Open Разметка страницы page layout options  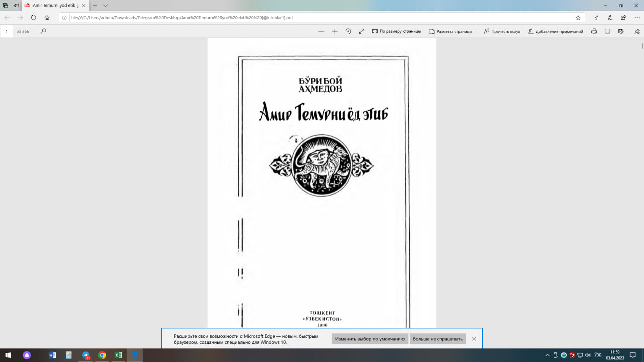click(x=450, y=31)
